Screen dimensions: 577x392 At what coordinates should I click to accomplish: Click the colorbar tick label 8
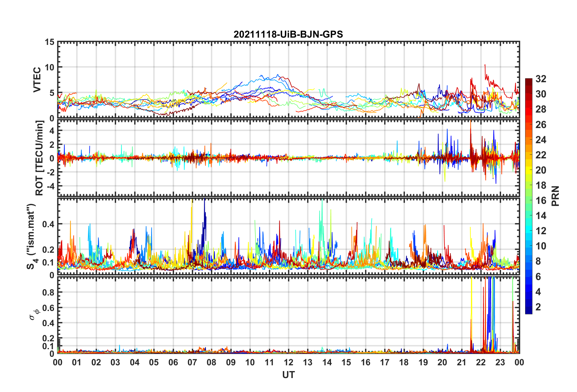coord(538,261)
